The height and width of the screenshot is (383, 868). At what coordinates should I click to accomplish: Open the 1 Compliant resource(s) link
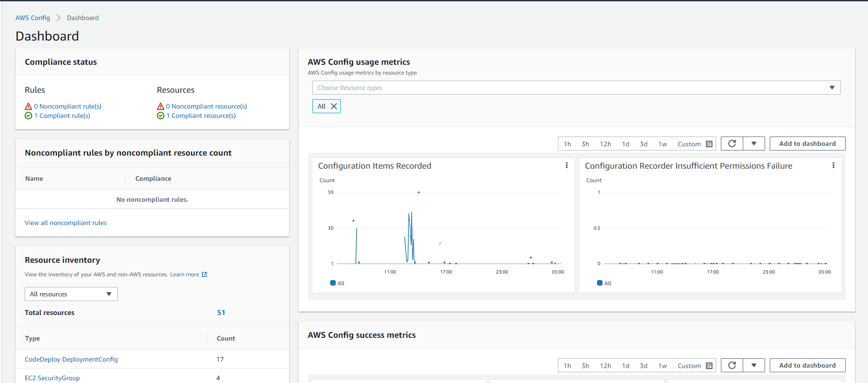click(x=201, y=116)
